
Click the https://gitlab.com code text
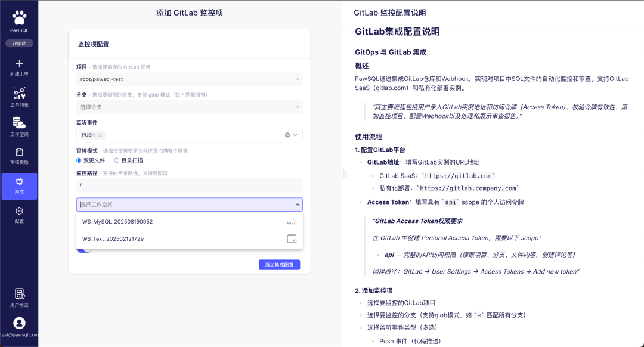coord(458,176)
